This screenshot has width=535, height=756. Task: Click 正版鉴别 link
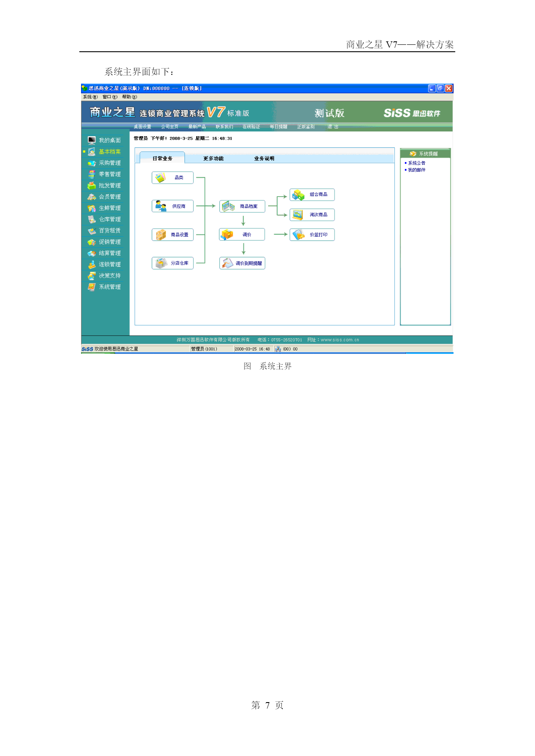coord(306,127)
